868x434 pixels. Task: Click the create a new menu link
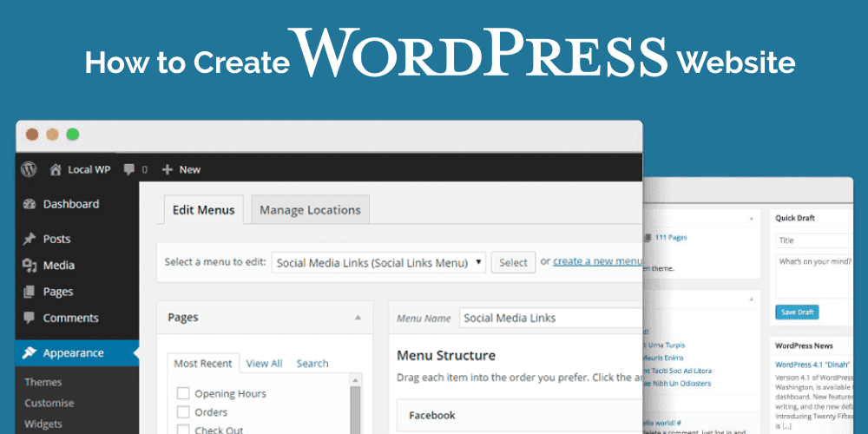click(x=597, y=261)
